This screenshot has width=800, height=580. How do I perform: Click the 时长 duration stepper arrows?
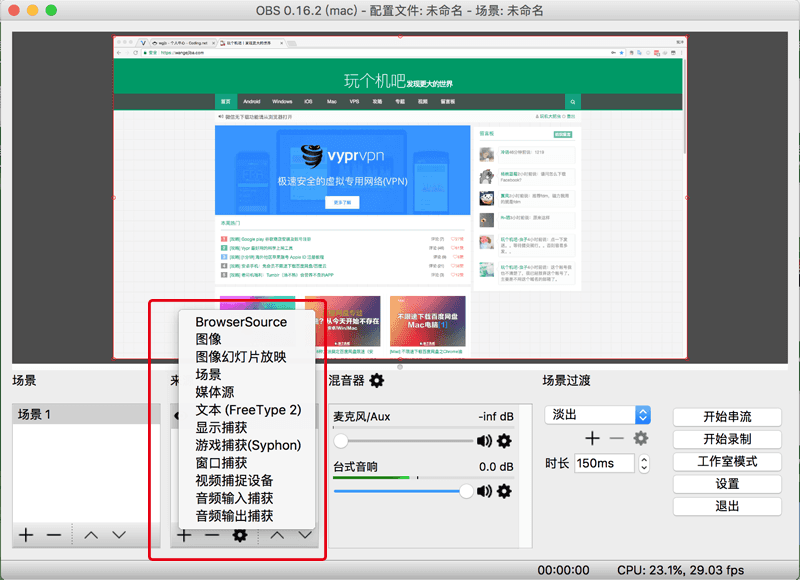point(644,464)
